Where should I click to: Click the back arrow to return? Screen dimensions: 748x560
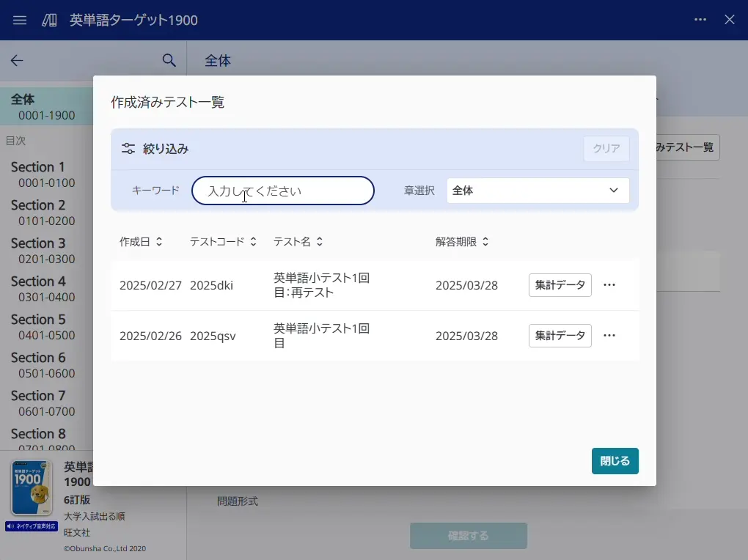[16, 61]
